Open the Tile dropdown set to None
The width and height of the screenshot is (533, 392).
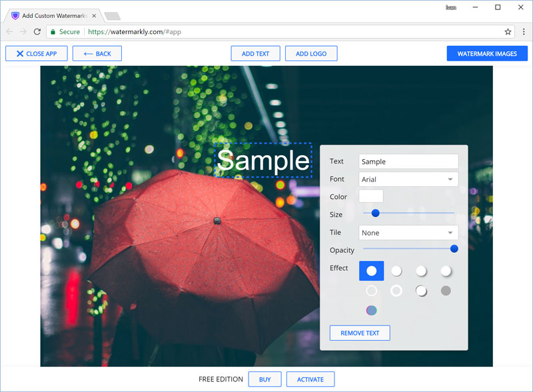pos(408,233)
